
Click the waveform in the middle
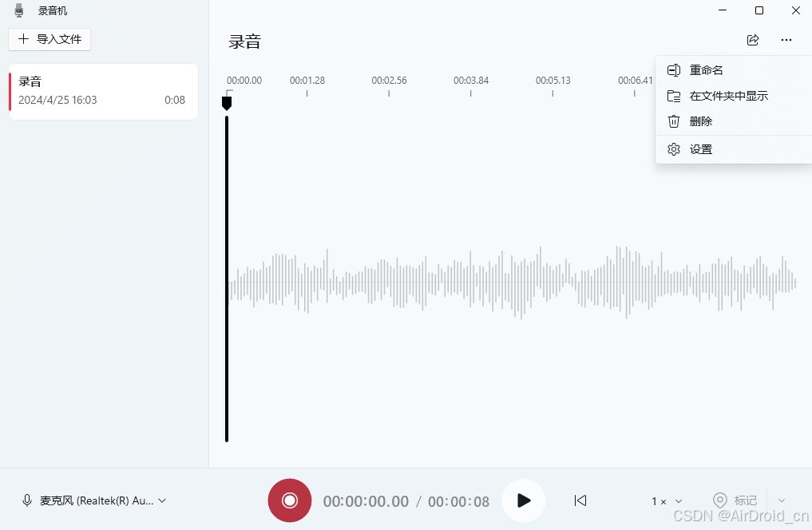(x=511, y=283)
